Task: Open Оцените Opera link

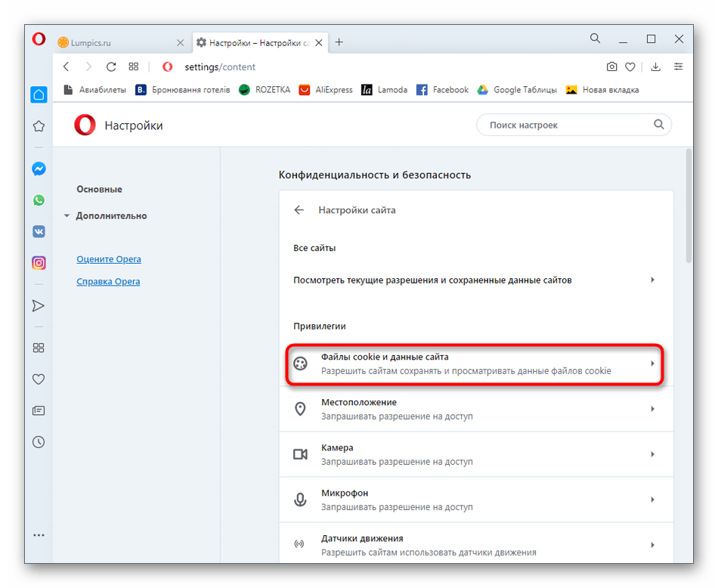Action: click(x=109, y=258)
